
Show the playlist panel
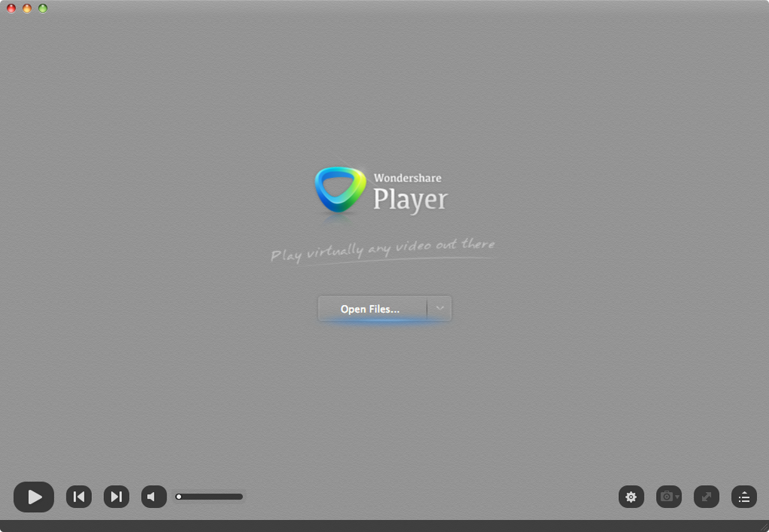pos(744,497)
